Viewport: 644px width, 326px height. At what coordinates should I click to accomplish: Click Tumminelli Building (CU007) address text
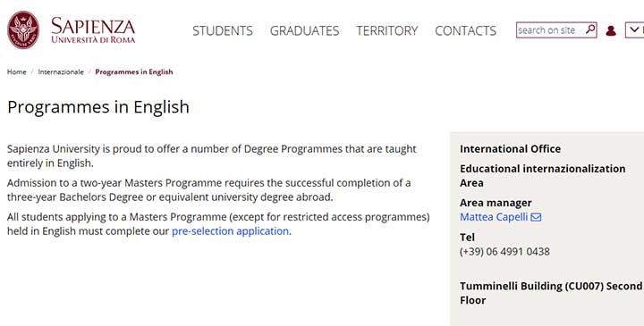point(551,293)
